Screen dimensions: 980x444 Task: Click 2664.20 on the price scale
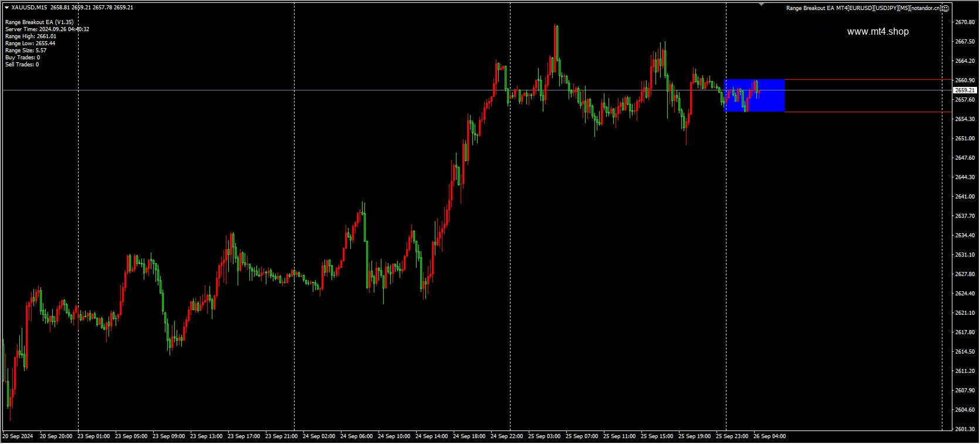[964, 61]
